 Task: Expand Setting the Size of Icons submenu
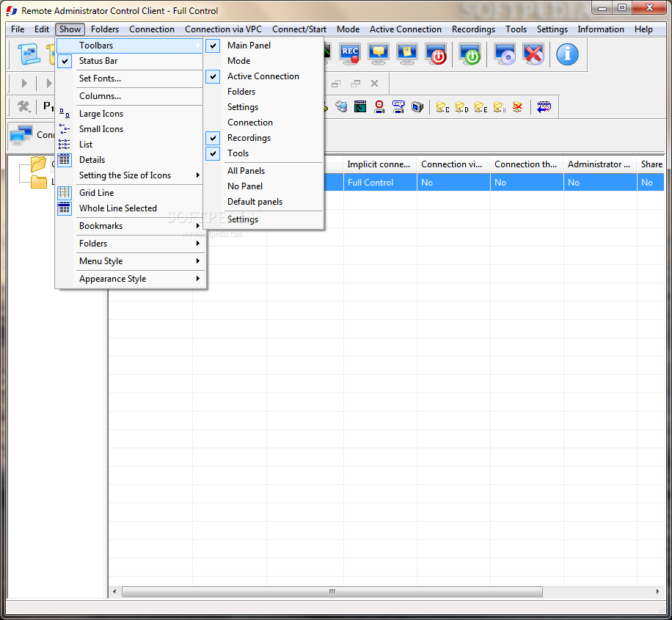129,175
